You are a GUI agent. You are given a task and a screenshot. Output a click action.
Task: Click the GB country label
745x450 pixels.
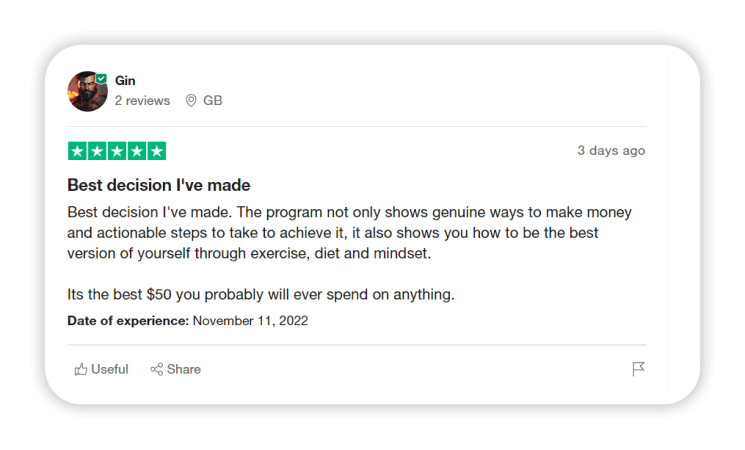click(213, 101)
